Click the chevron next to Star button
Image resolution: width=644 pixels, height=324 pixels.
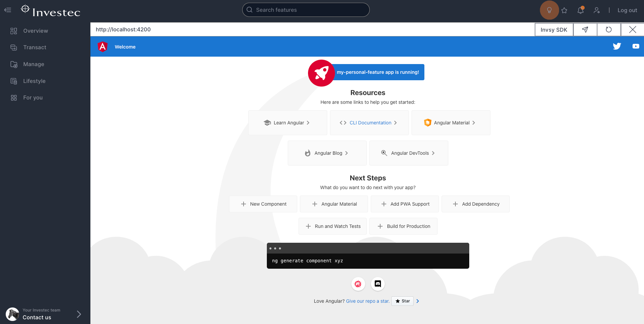418,301
